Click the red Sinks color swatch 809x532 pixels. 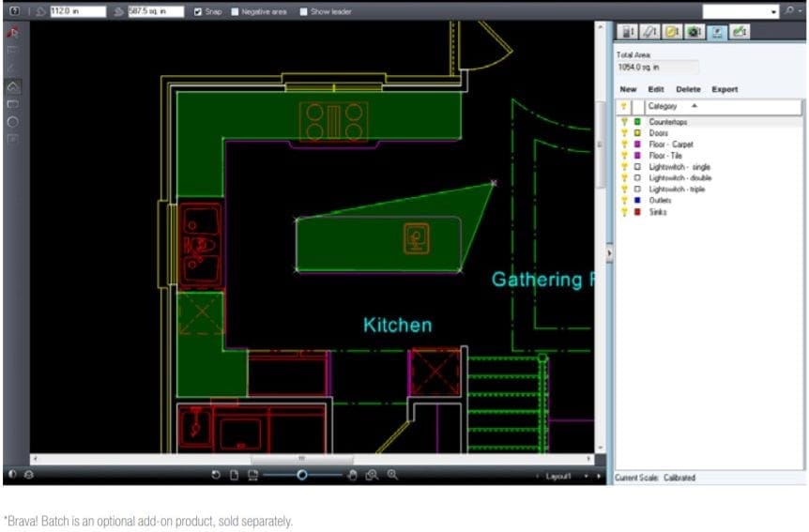click(x=637, y=212)
